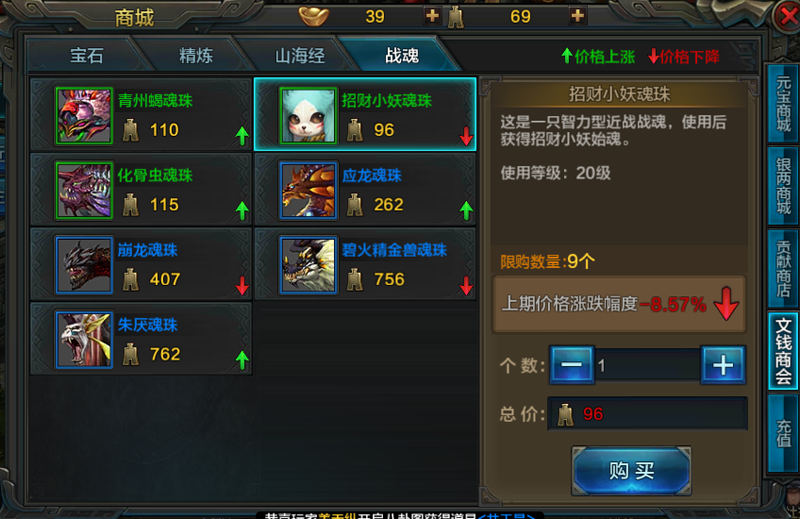Viewport: 800px width, 519px height.
Task: Click the 招财小妖魂珠 panda icon
Action: (x=308, y=116)
